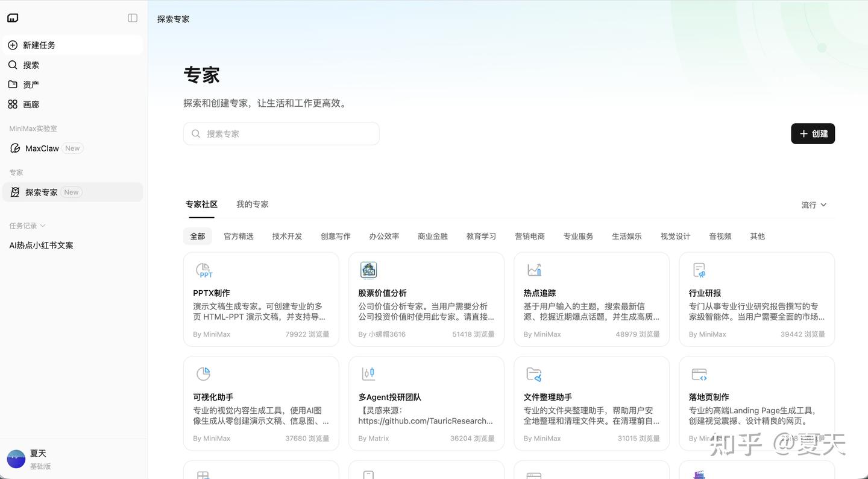Screen dimensions: 868x479
Task: Focus the 搜索专家 search field
Action: [281, 134]
